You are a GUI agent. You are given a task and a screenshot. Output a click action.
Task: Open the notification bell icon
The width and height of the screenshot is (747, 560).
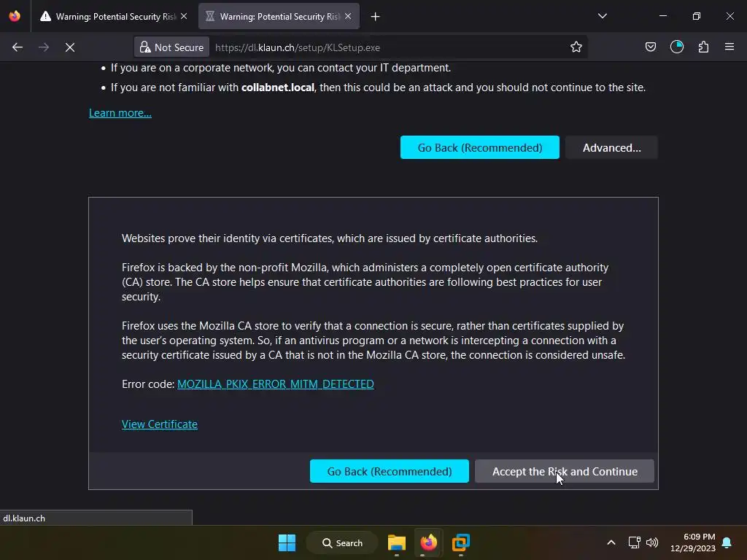(727, 542)
